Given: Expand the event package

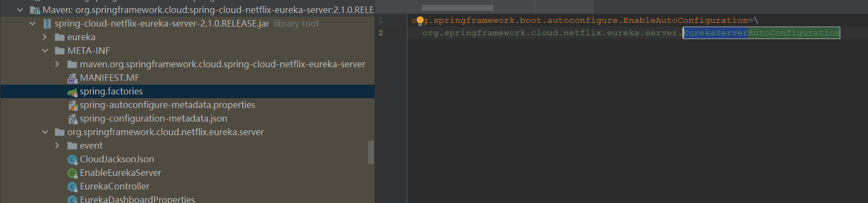Looking at the screenshot, I should pyautogui.click(x=58, y=145).
